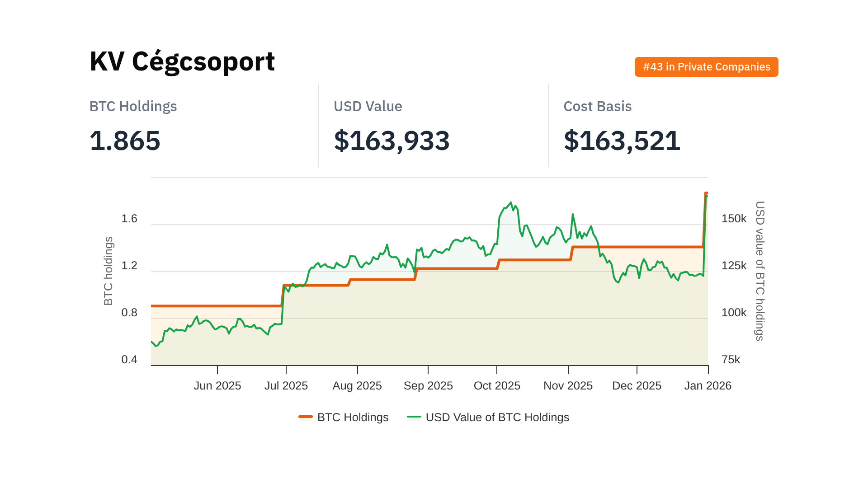Click the 150k right axis label

pos(734,219)
